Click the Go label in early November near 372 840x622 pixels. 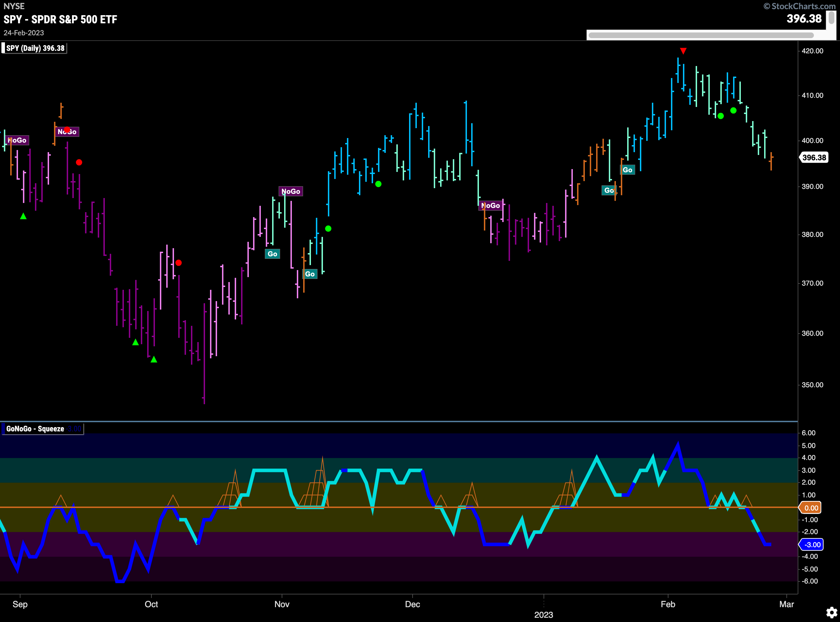tap(310, 274)
